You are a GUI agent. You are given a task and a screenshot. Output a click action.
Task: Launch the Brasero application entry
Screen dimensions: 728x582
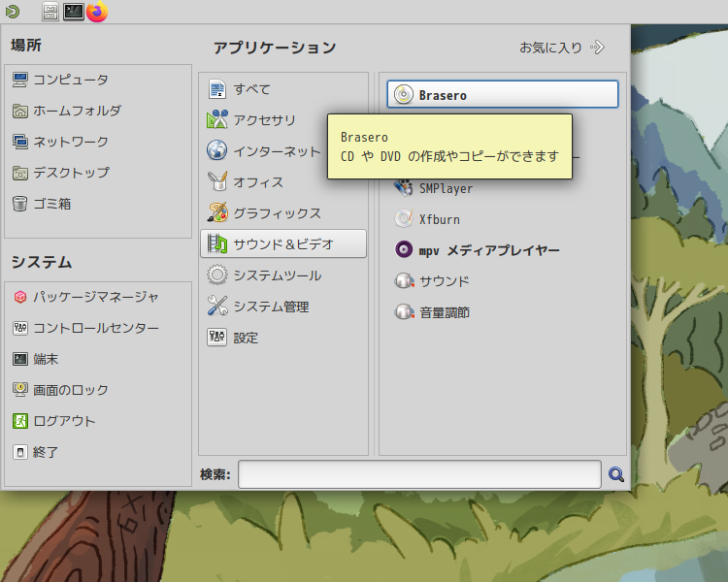tap(503, 95)
